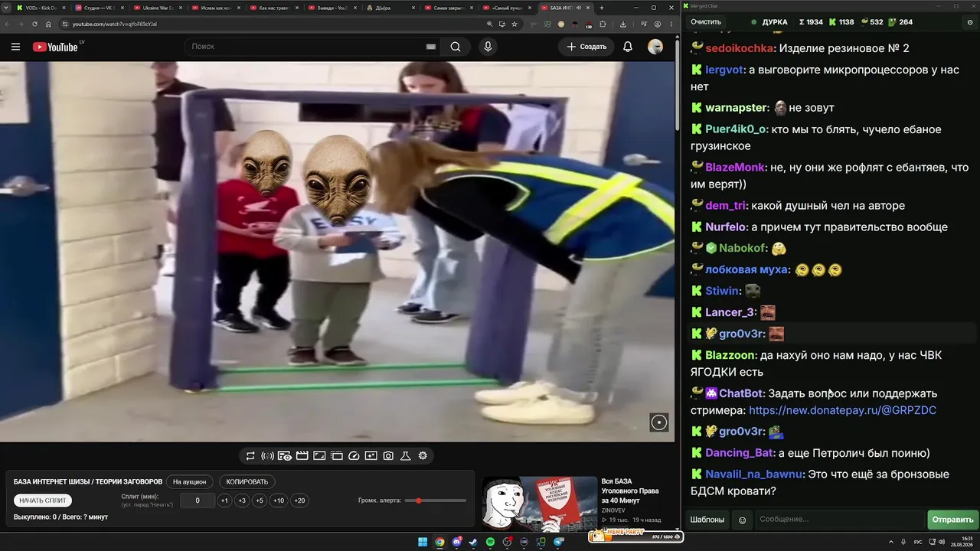The image size is (980, 551).
Task: Click the channel watermark on the video
Action: 659,422
